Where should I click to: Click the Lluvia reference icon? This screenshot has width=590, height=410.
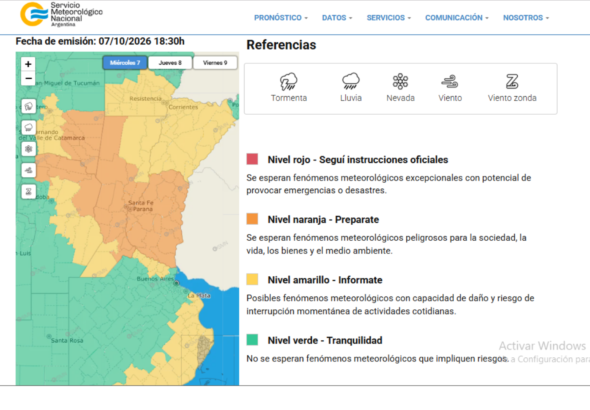pyautogui.click(x=351, y=81)
